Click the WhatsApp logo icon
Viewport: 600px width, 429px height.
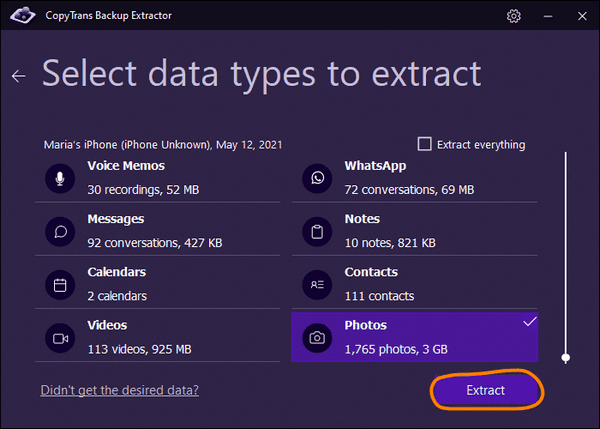317,178
